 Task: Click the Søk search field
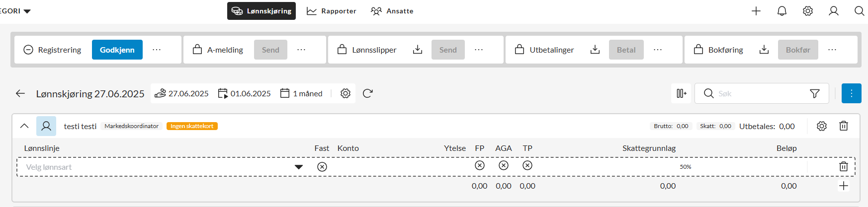coord(761,93)
